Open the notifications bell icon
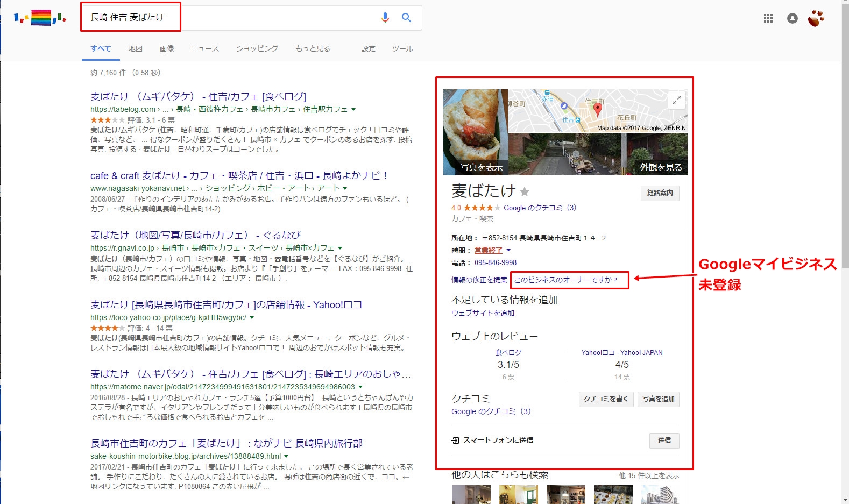This screenshot has height=504, width=849. click(x=793, y=18)
